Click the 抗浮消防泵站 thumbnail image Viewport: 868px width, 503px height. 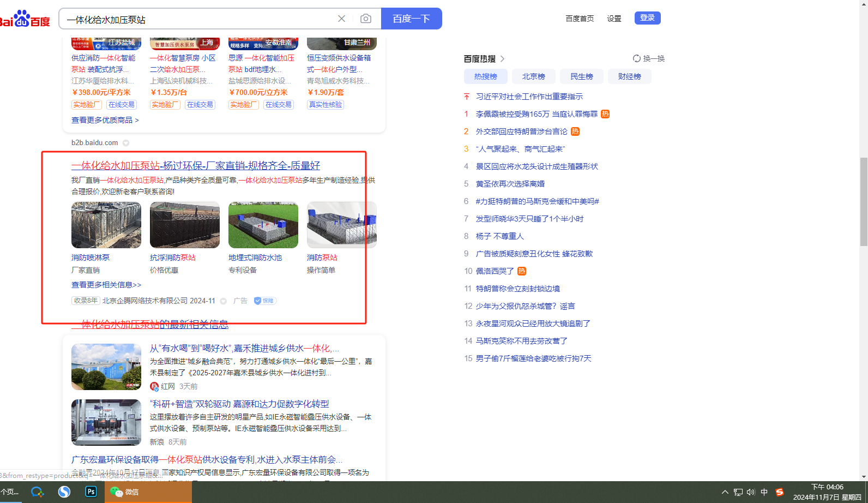[185, 225]
